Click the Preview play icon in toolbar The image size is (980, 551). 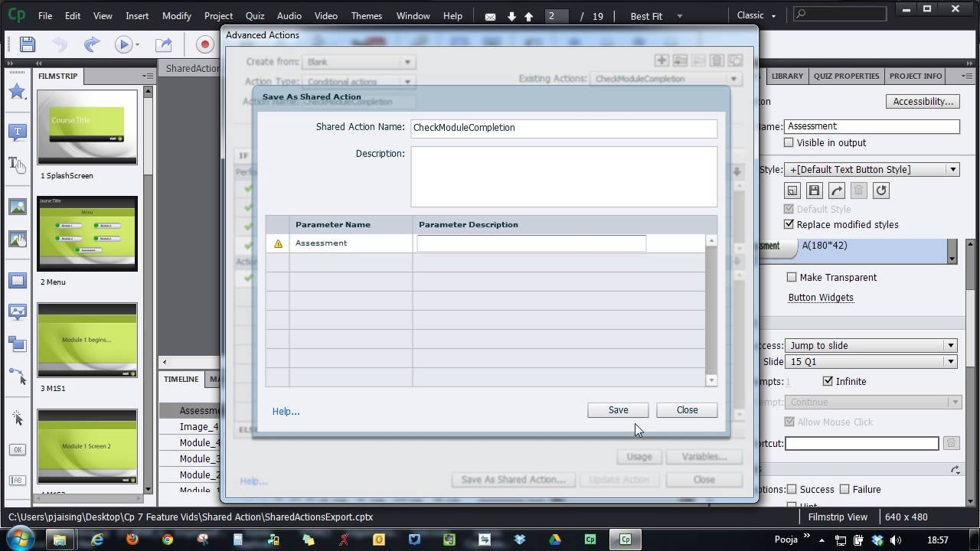point(123,44)
